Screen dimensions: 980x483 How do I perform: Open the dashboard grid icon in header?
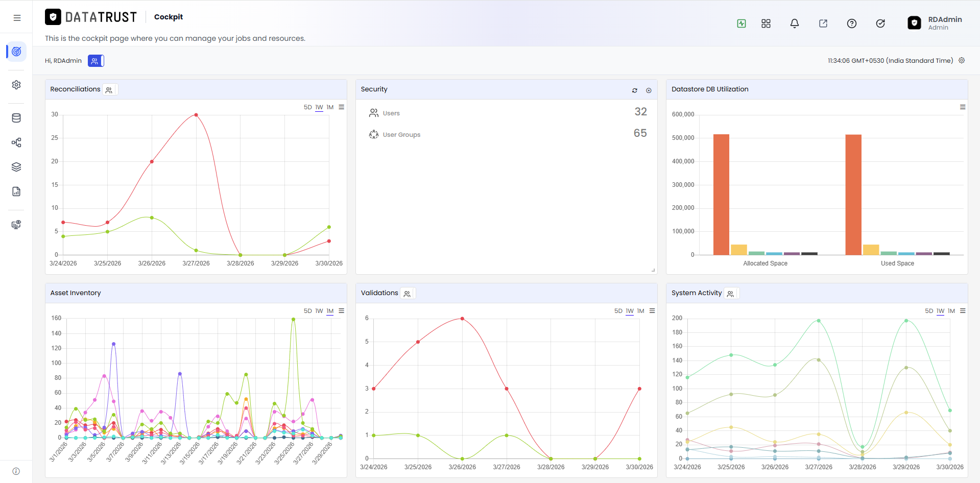pos(766,23)
